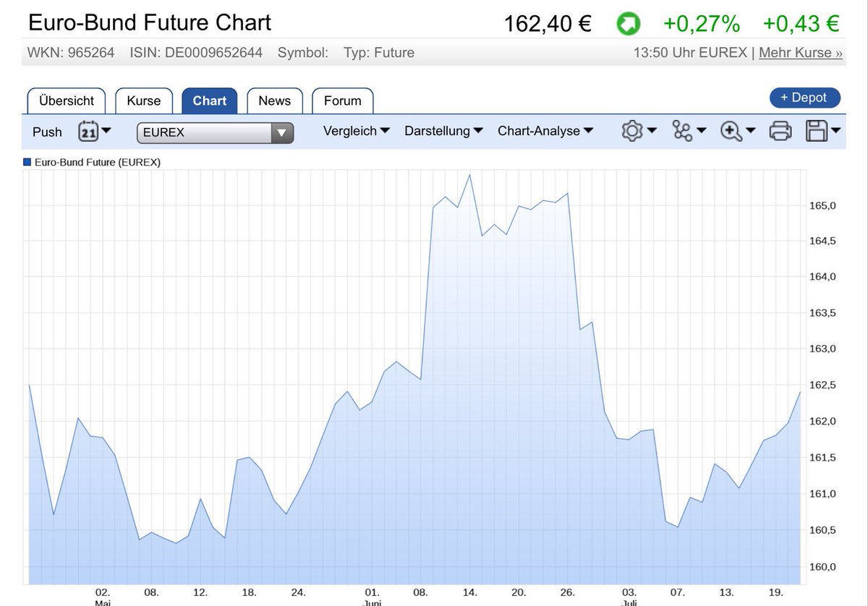Click the Euro-Bund Future Chart heading
Screen dimensions: 868x606
tap(150, 22)
